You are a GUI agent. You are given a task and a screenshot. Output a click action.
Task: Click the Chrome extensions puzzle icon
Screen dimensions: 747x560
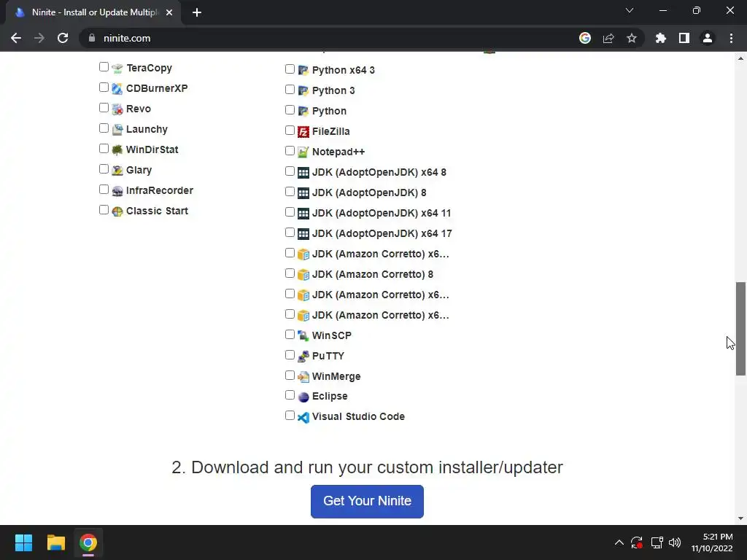click(661, 38)
